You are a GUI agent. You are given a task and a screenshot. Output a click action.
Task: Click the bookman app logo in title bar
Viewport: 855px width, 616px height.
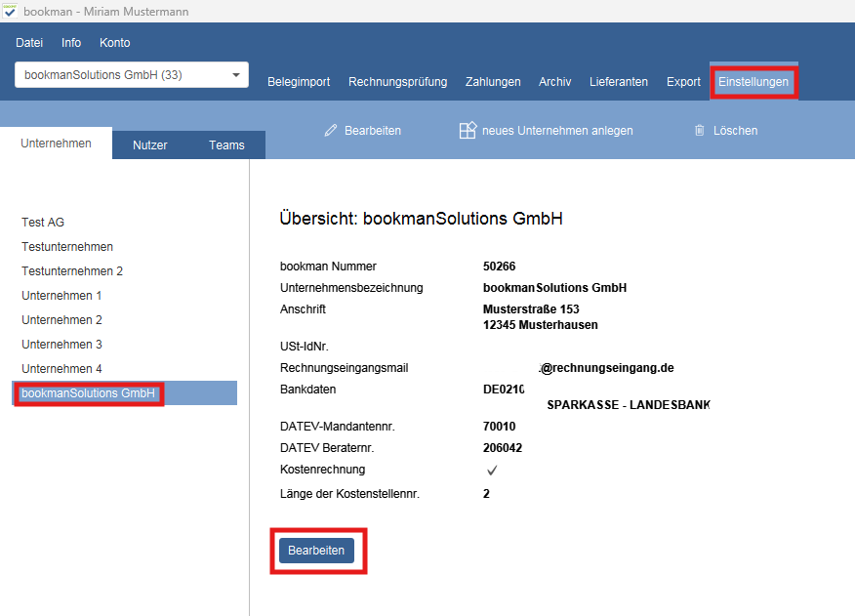point(10,11)
